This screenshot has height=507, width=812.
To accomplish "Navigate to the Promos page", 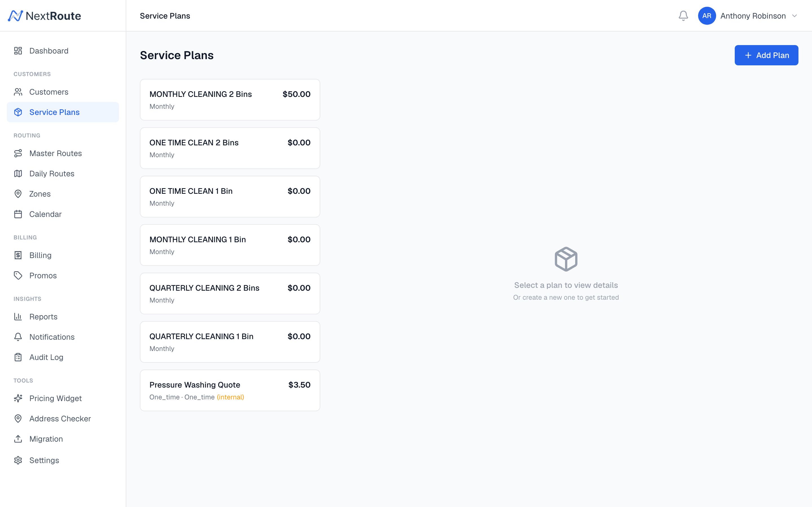I will point(43,276).
